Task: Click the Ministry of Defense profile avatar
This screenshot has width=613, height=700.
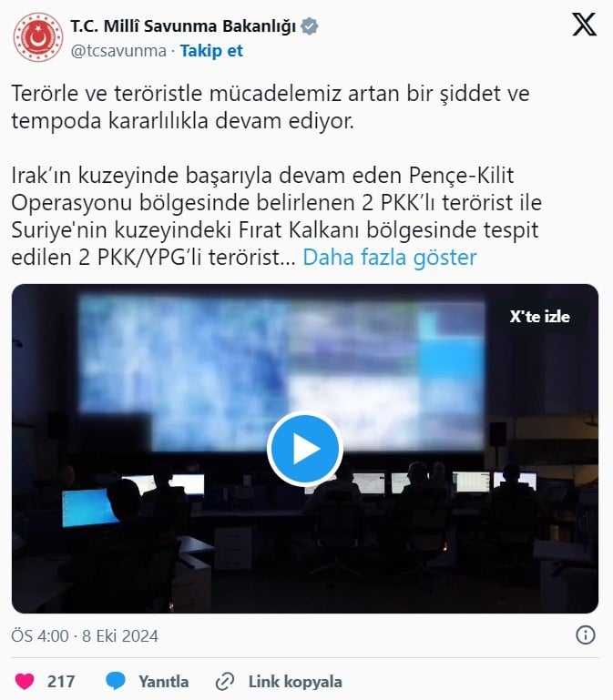Action: pyautogui.click(x=38, y=37)
